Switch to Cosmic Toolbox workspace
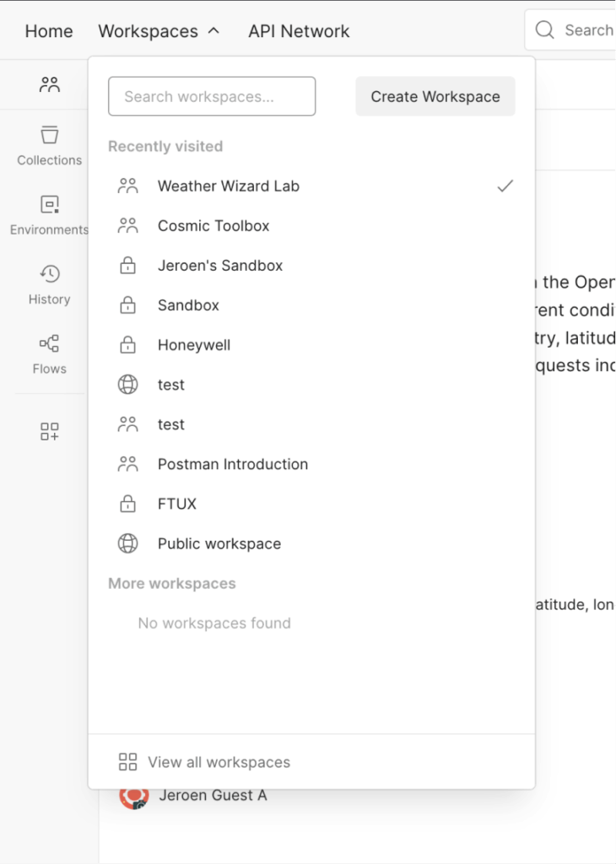Image resolution: width=616 pixels, height=864 pixels. coord(213,226)
